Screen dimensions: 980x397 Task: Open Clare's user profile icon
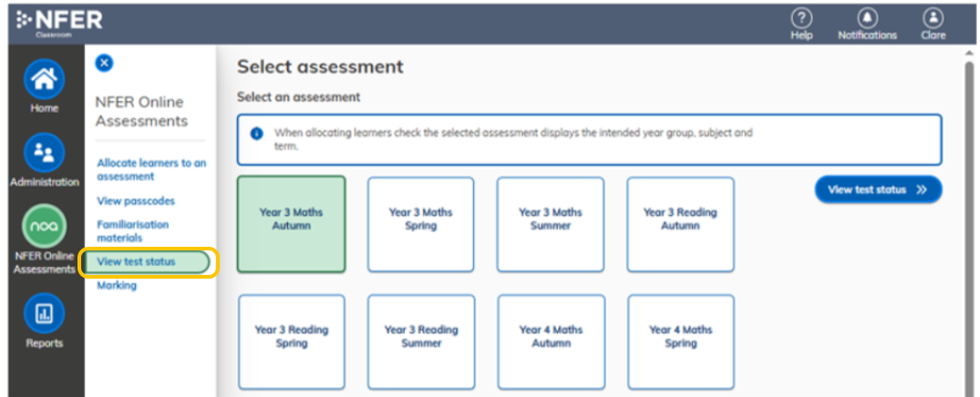click(x=933, y=17)
